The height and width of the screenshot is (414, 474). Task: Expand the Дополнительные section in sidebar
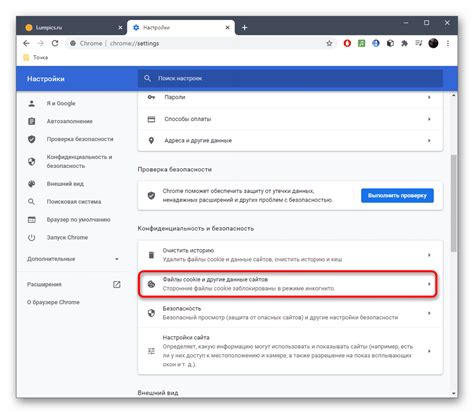tap(73, 259)
